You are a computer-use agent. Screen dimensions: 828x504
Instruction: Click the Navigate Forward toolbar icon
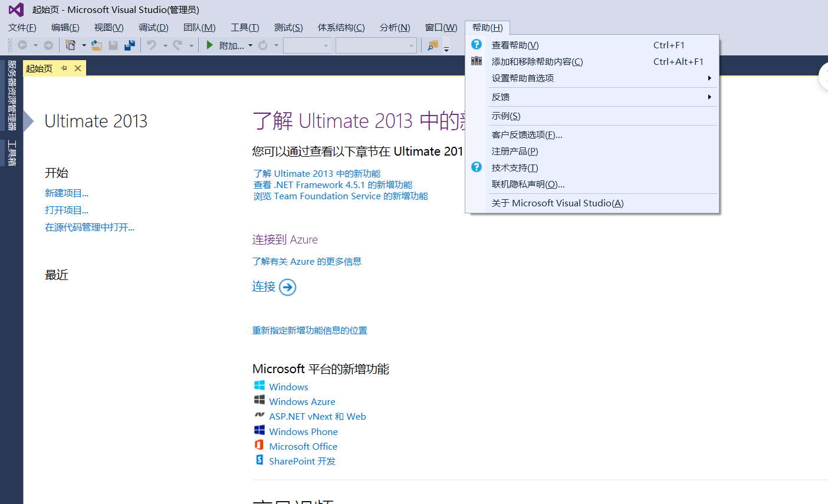[48, 45]
